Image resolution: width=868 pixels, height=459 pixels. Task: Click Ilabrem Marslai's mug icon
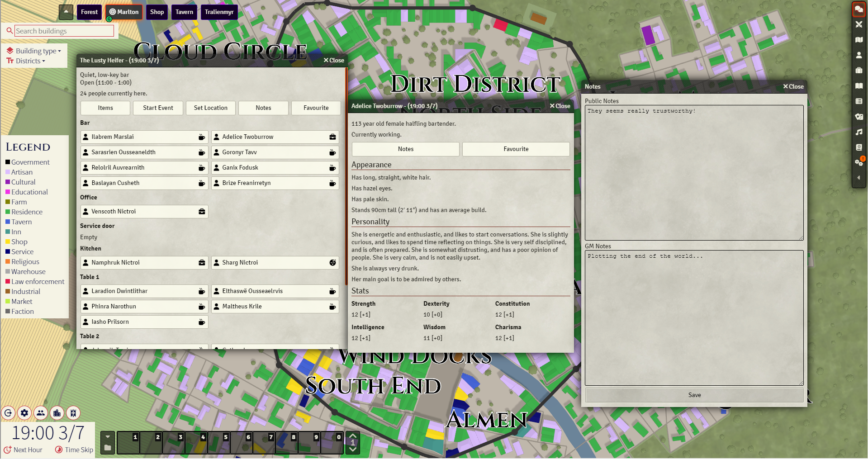coord(202,137)
